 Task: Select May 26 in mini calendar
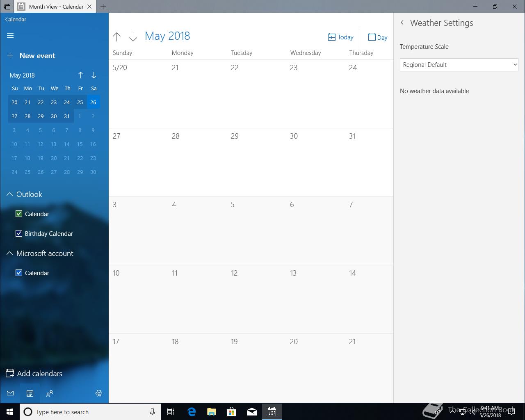[x=93, y=102]
